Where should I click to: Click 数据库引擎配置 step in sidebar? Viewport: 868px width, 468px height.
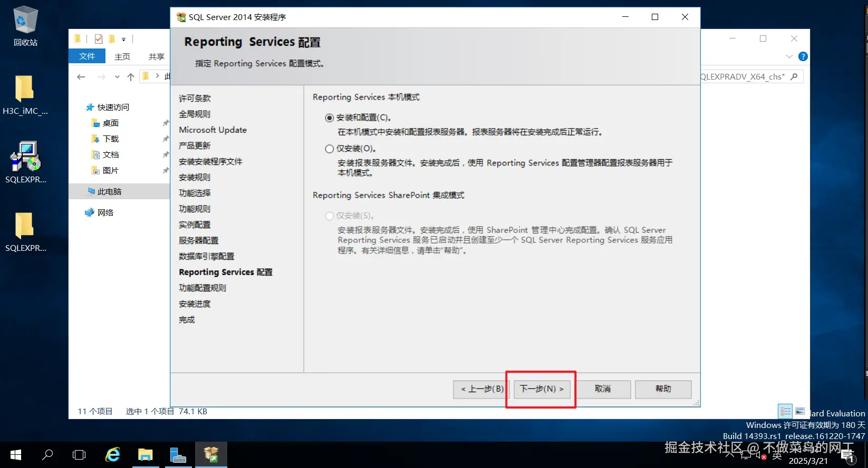coord(206,256)
